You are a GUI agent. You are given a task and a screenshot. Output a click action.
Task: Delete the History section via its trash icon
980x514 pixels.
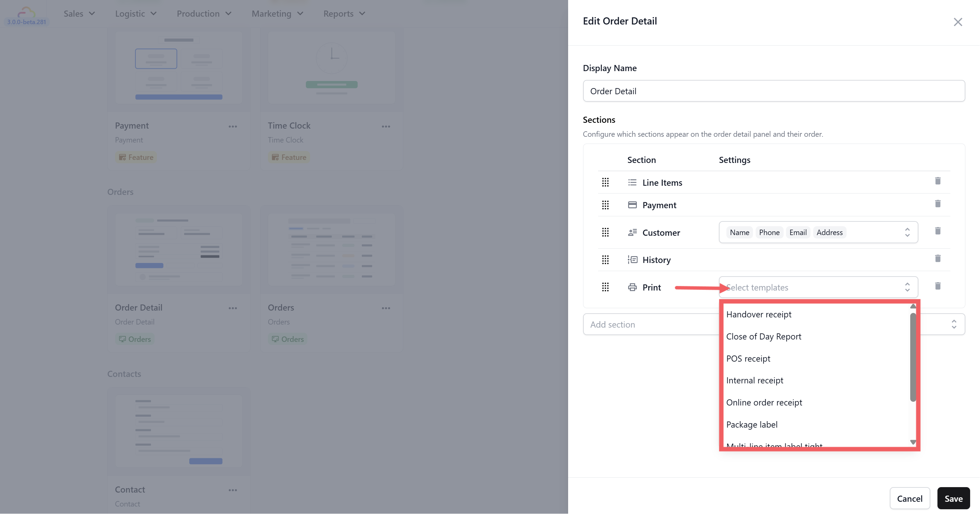(937, 259)
